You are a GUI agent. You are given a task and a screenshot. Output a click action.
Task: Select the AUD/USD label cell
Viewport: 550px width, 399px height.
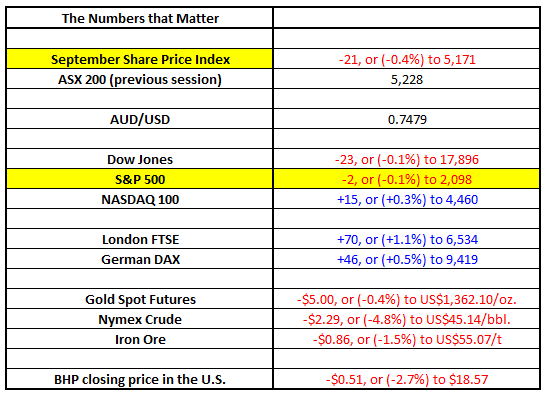coord(140,119)
